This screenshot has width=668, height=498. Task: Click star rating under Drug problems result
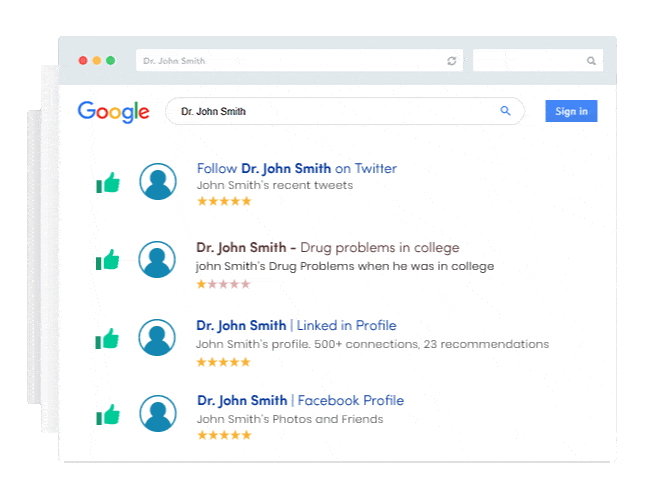[x=223, y=284]
